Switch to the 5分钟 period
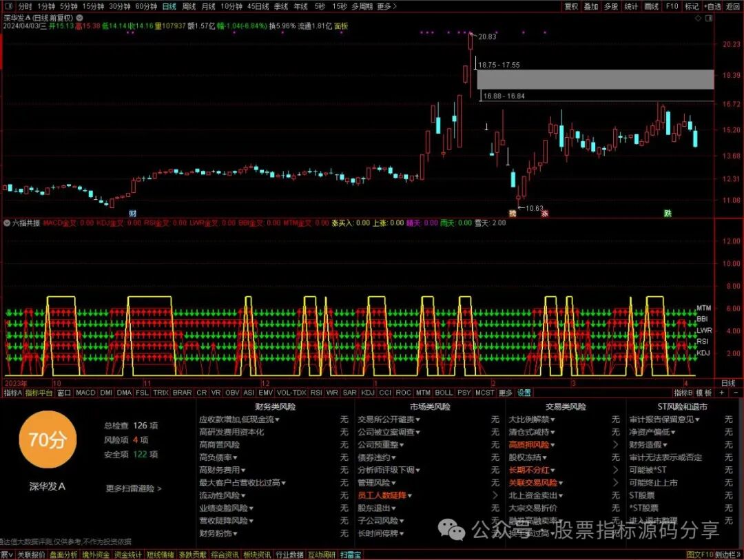 [x=68, y=6]
